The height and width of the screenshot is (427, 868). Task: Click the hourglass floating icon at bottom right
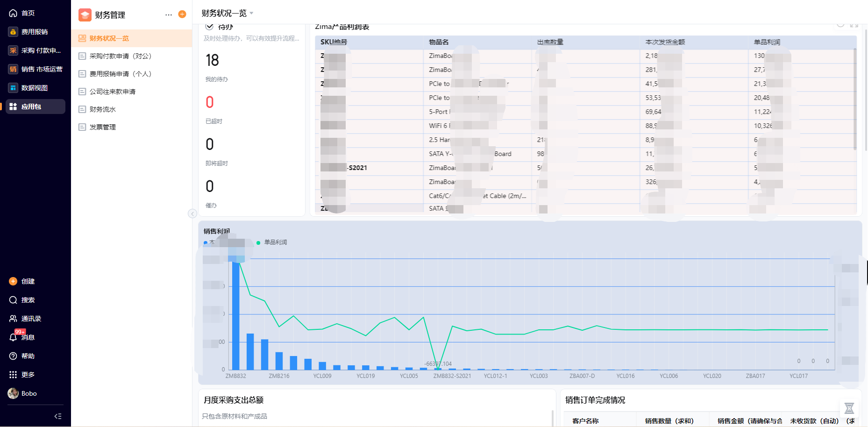click(x=849, y=408)
